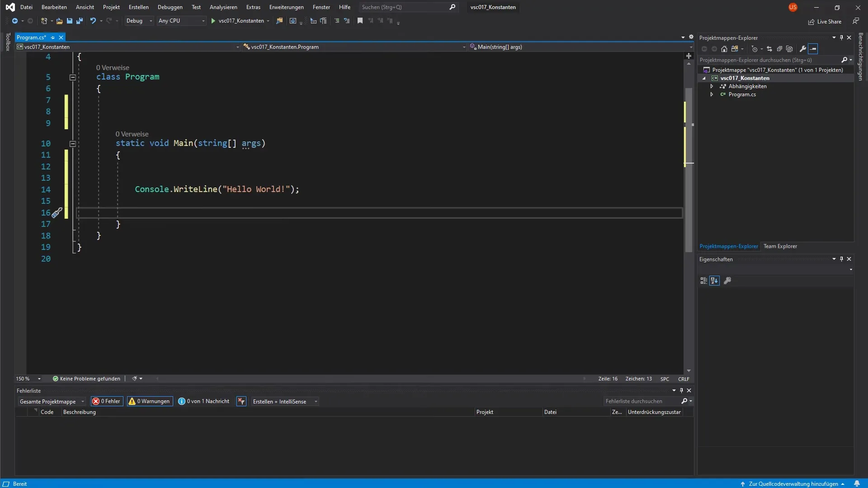Switch to the Team Explorer tab

tap(780, 246)
